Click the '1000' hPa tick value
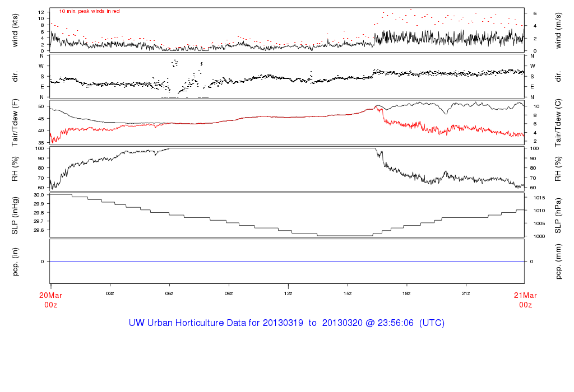Viewport: 574px width, 392px height. click(539, 236)
